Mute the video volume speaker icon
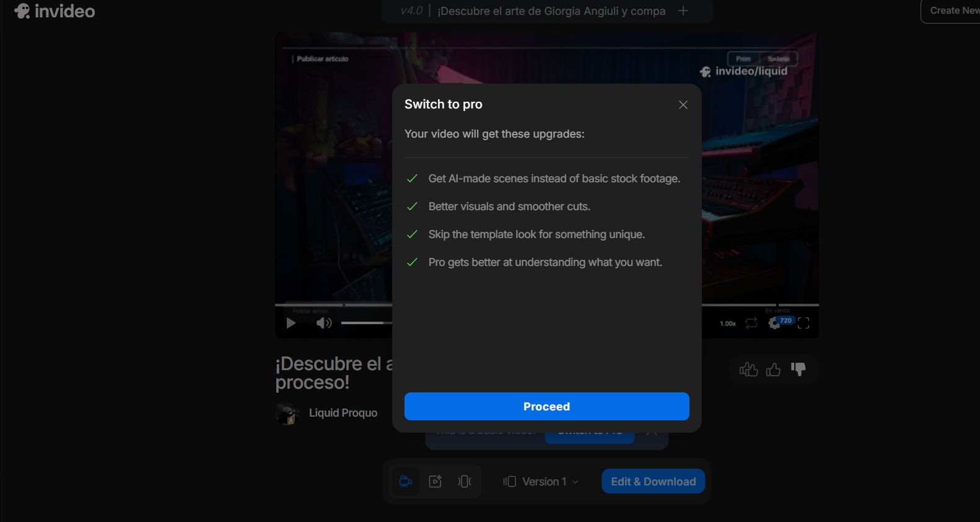The image size is (980, 522). pyautogui.click(x=323, y=323)
